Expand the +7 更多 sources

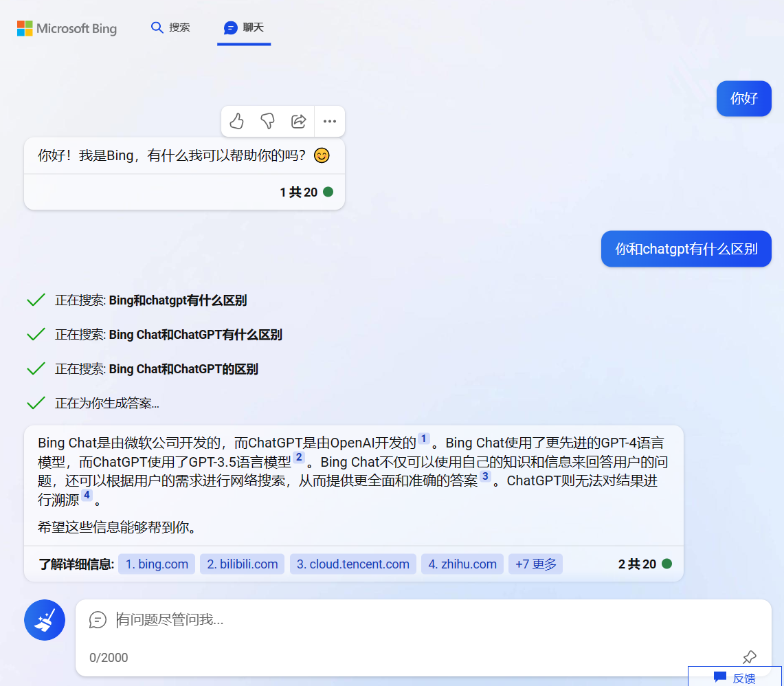(x=535, y=564)
